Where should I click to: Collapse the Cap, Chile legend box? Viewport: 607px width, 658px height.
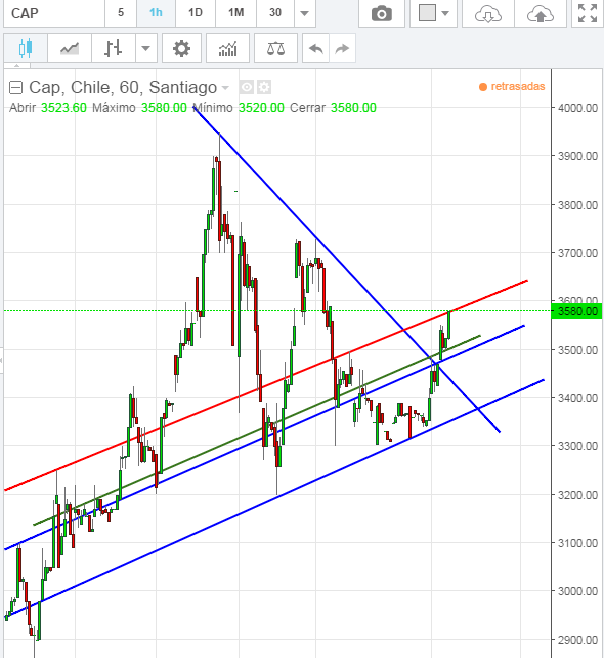pyautogui.click(x=16, y=88)
